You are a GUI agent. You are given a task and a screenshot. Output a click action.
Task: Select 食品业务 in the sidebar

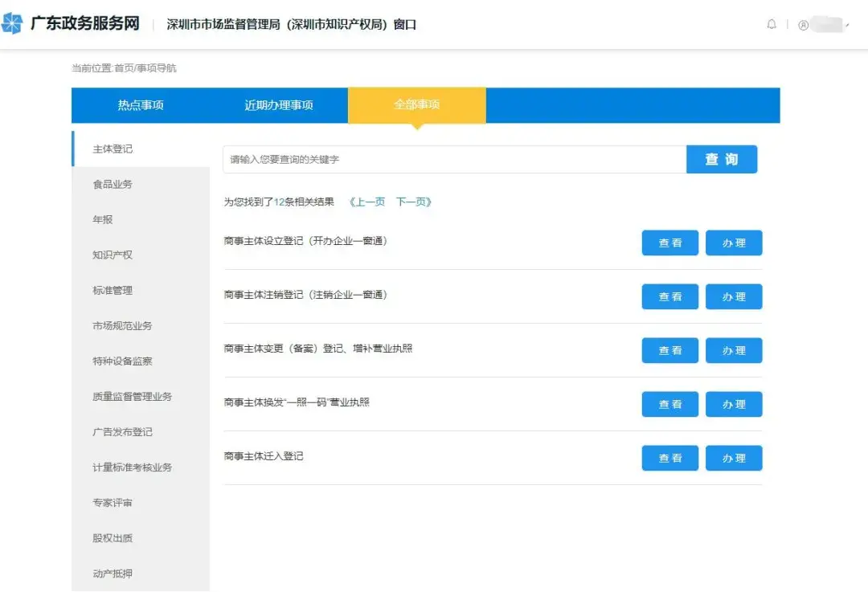point(111,184)
